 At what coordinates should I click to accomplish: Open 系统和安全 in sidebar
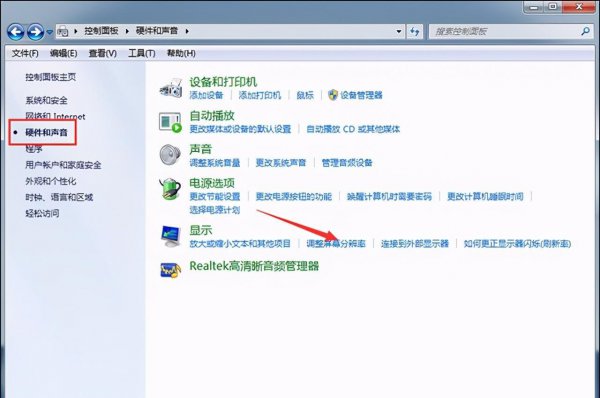point(46,101)
